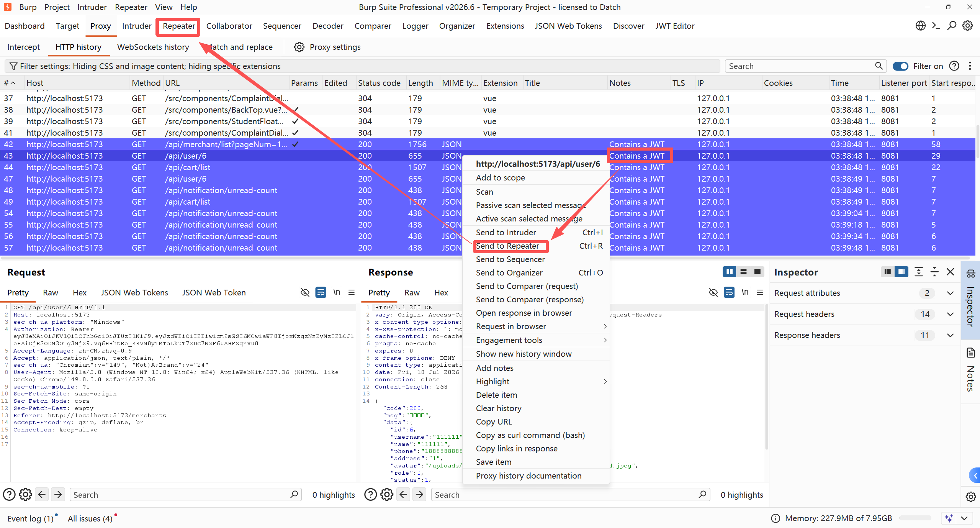Open the WebSockets history tab
The height and width of the screenshot is (528, 980).
click(x=153, y=47)
